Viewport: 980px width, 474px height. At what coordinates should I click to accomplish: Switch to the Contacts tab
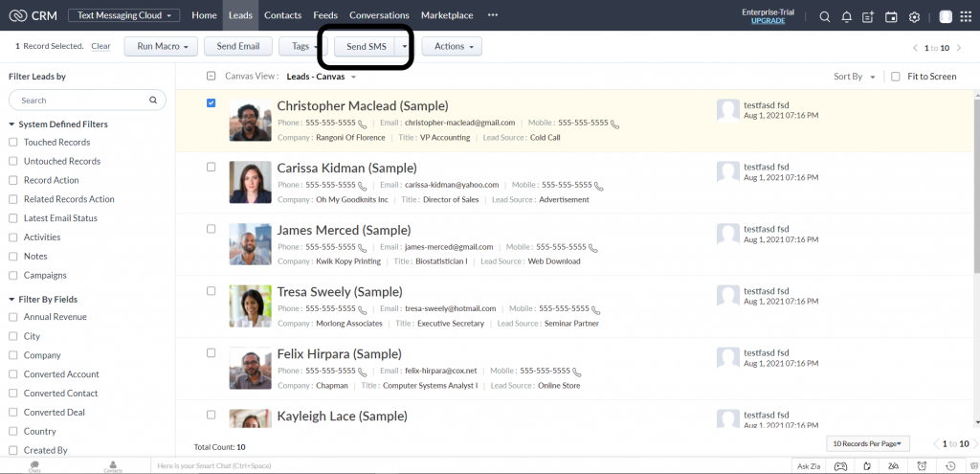point(283,15)
